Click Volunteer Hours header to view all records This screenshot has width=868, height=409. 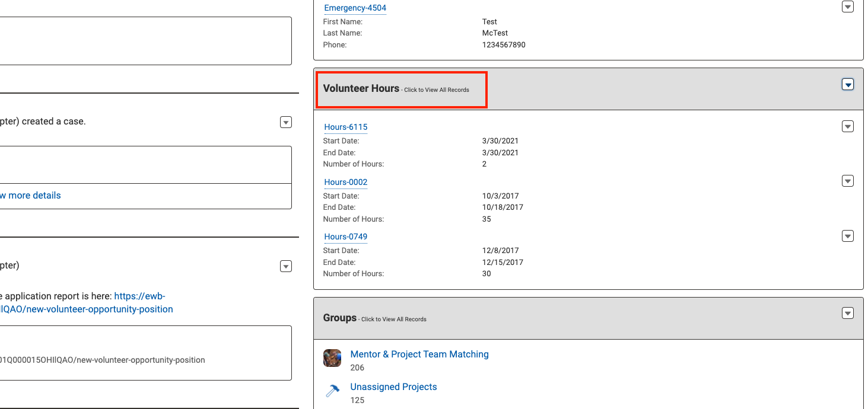361,88
